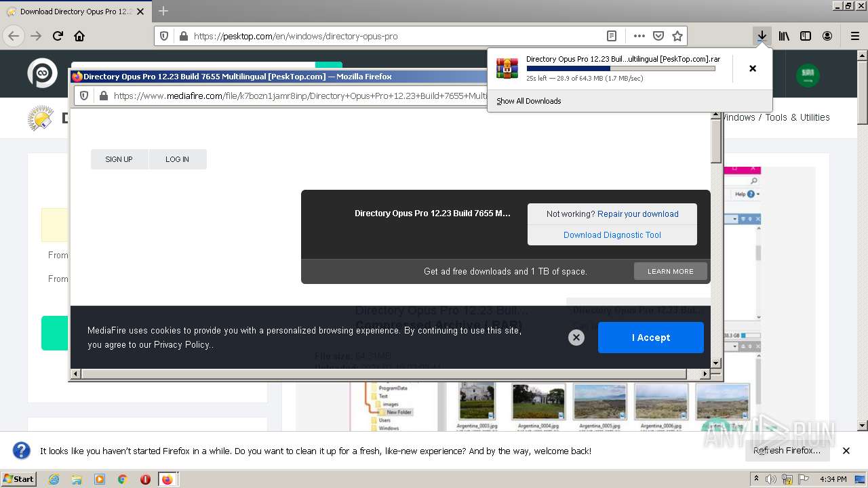Image resolution: width=868 pixels, height=488 pixels.
Task: Close the Refresh Firefox notification bar
Action: pyautogui.click(x=846, y=451)
